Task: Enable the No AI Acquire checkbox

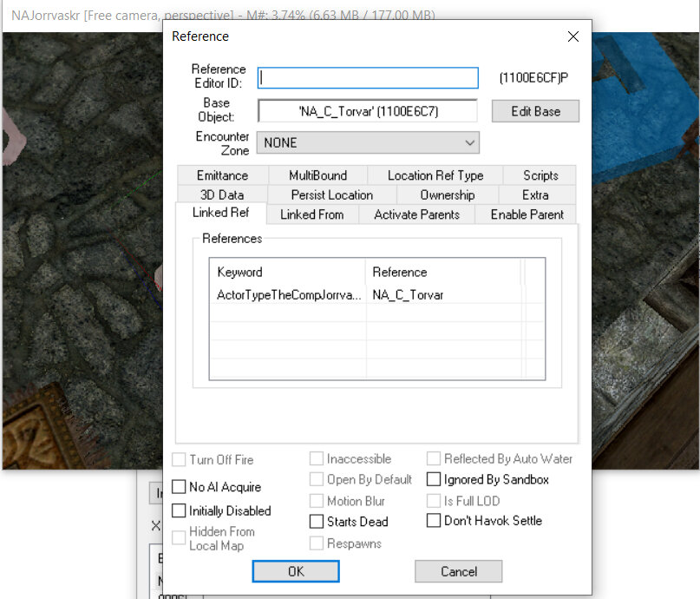Action: (179, 486)
